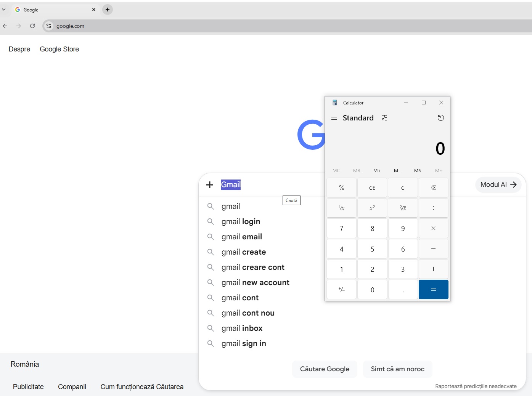Click digit 5 in Calculator
This screenshot has width=532, height=396.
pyautogui.click(x=372, y=249)
